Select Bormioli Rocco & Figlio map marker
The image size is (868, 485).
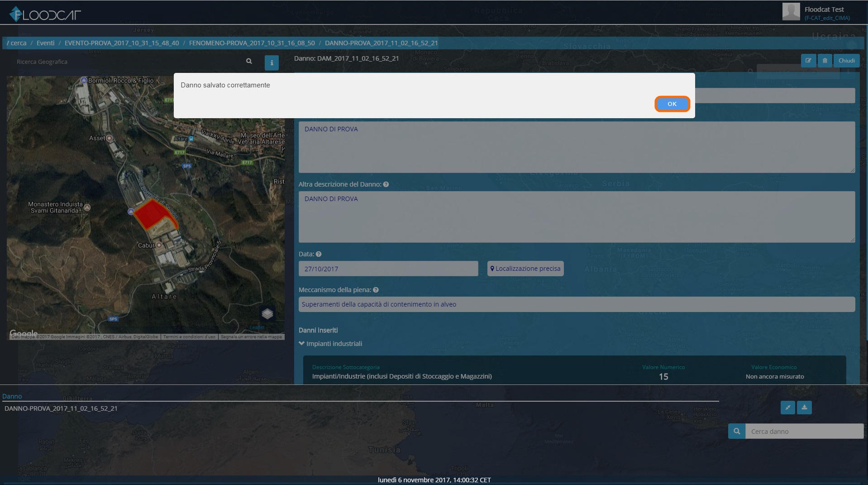[84, 80]
